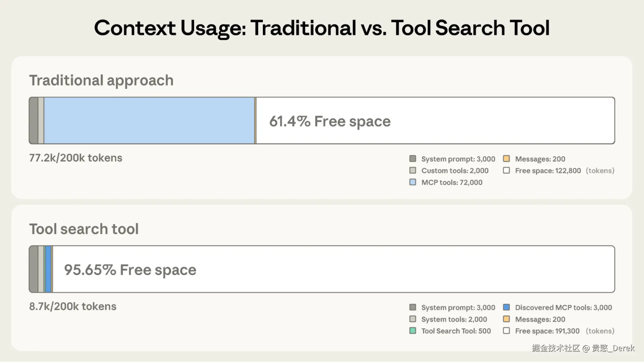Image resolution: width=644 pixels, height=362 pixels.
Task: Click the Messages orange swatch in Traditional legend
Action: (x=506, y=159)
